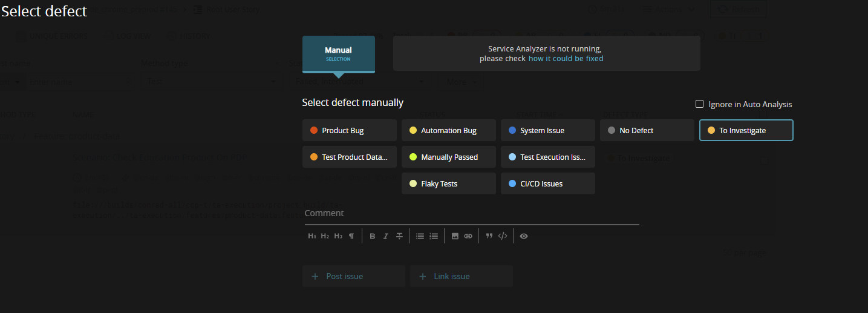This screenshot has width=868, height=313.
Task: Insert a block quote in comment
Action: pos(489,236)
